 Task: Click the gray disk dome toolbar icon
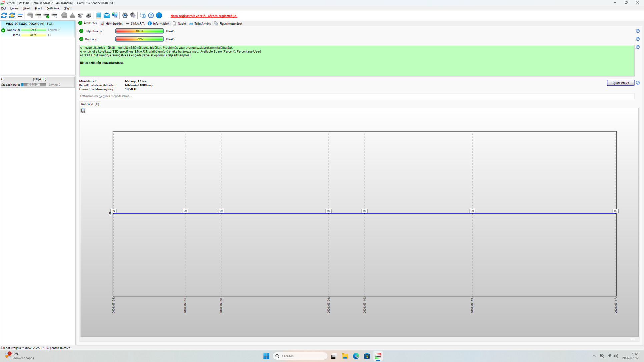[x=64, y=15]
